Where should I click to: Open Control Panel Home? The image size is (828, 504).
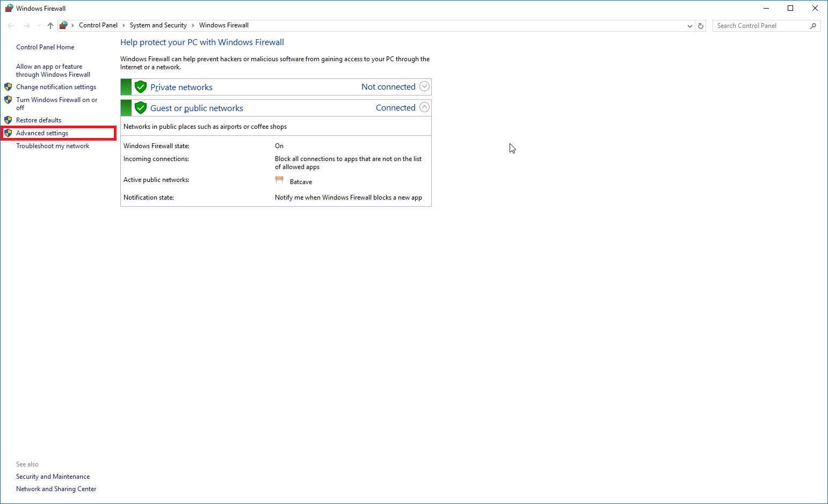pyautogui.click(x=45, y=47)
